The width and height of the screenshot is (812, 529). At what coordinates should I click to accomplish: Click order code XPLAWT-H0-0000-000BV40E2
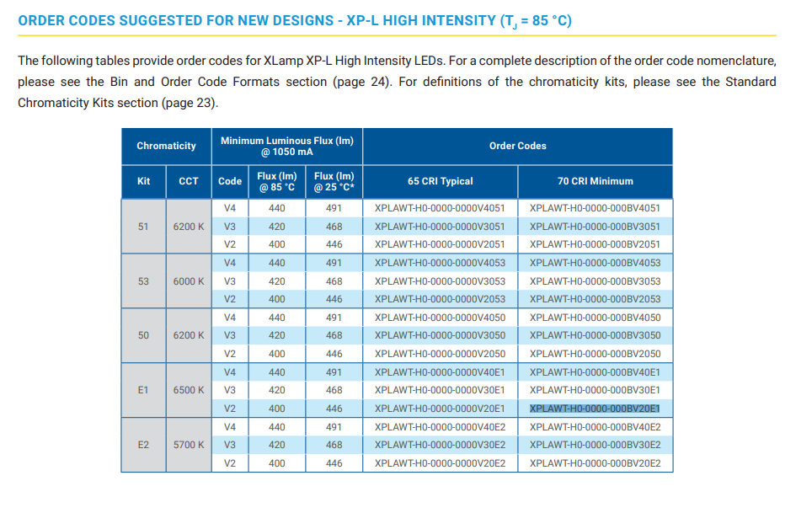pyautogui.click(x=595, y=427)
